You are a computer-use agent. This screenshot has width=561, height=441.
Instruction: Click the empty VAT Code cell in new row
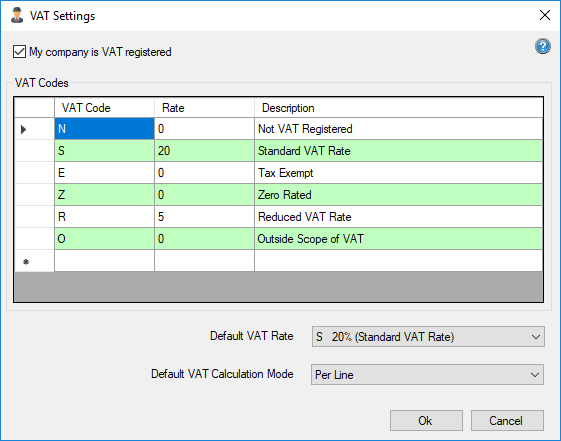(x=104, y=261)
